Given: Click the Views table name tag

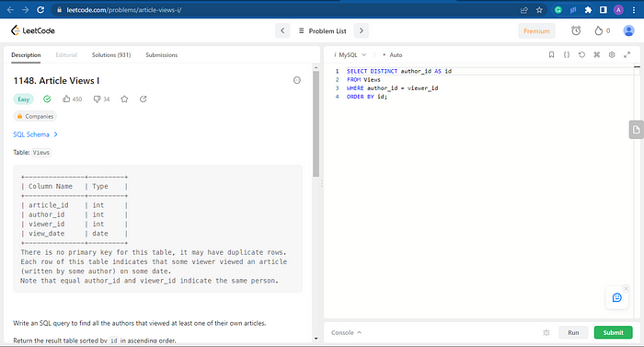Looking at the screenshot, I should 41,153.
